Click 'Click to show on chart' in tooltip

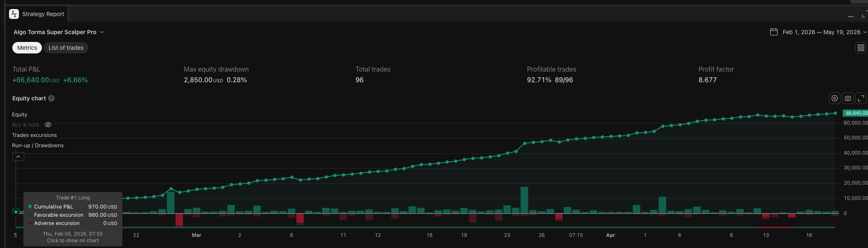(x=73, y=241)
